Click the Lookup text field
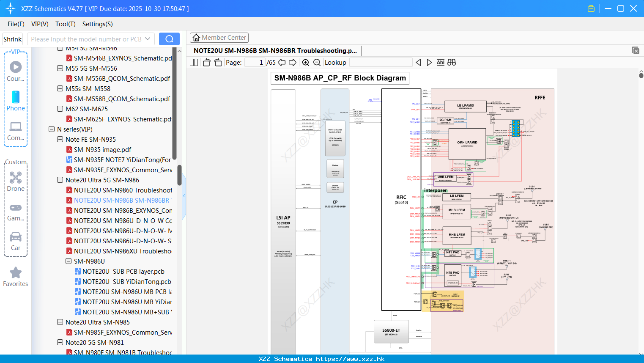This screenshot has width=644, height=363. pyautogui.click(x=381, y=62)
